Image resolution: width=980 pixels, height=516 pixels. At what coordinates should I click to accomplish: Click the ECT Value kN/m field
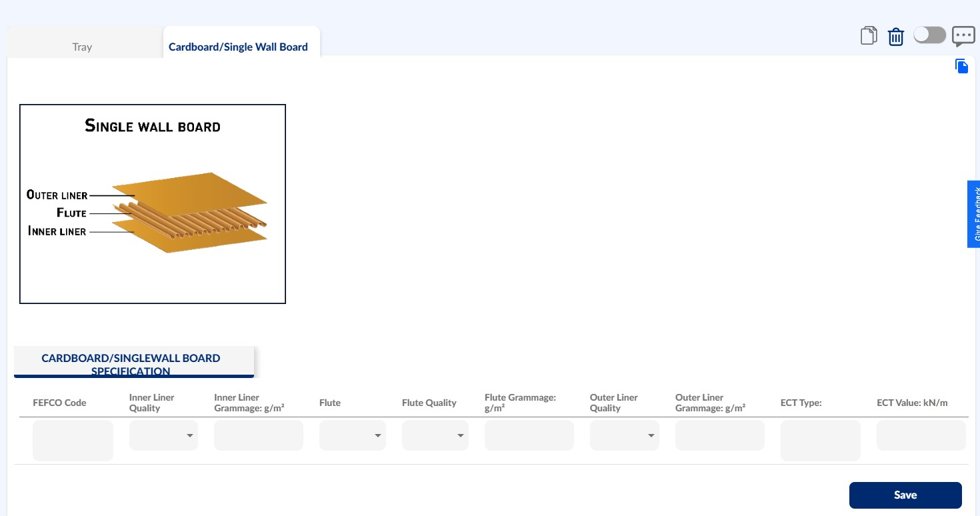click(921, 435)
